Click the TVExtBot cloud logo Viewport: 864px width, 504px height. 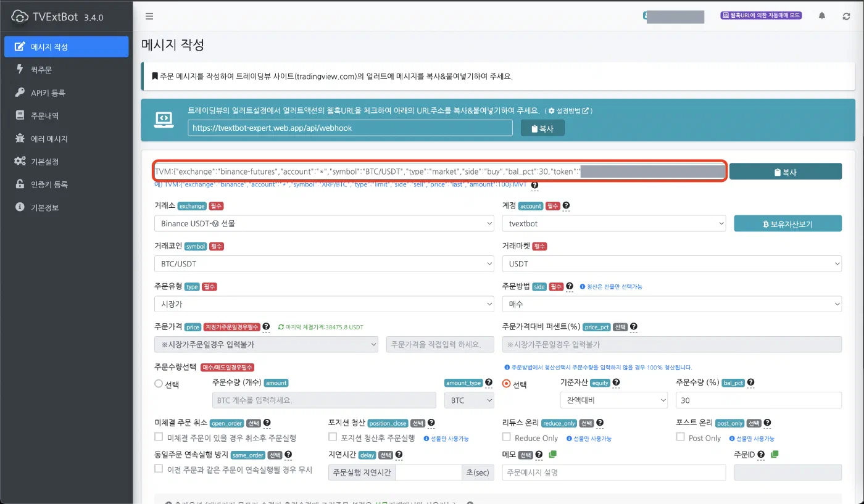[x=20, y=16]
